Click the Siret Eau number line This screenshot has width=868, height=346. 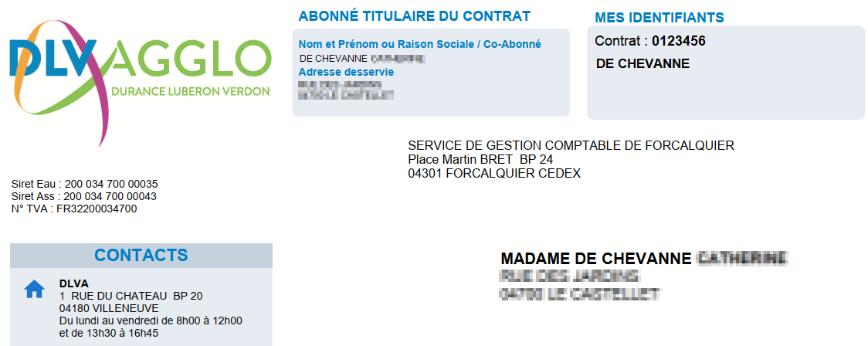coord(85,185)
